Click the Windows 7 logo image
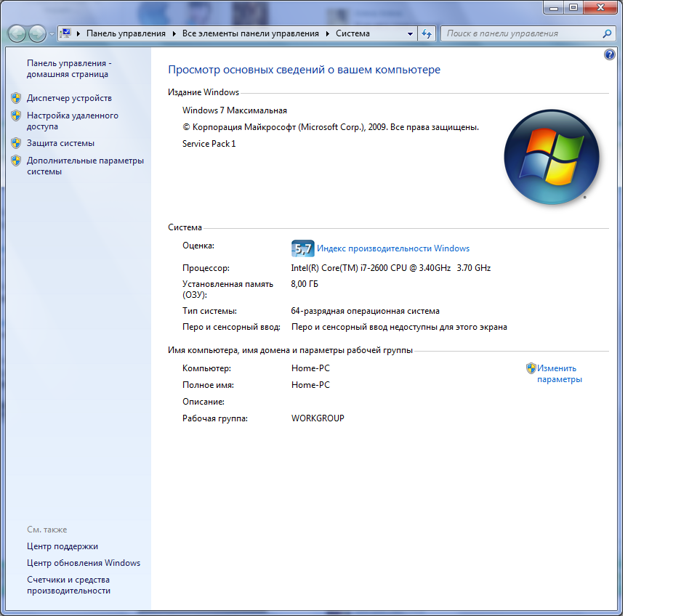The width and height of the screenshot is (681, 616). [552, 157]
